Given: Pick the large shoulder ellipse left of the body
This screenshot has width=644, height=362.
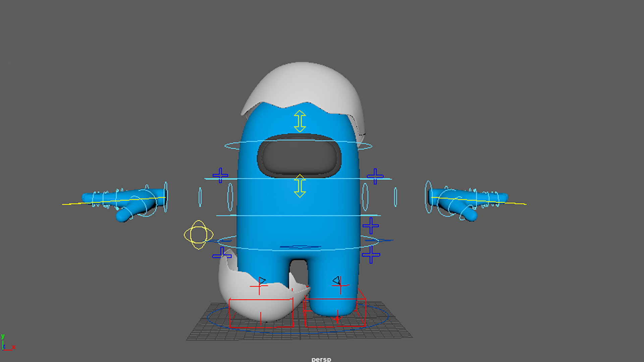Looking at the screenshot, I should (x=230, y=197).
